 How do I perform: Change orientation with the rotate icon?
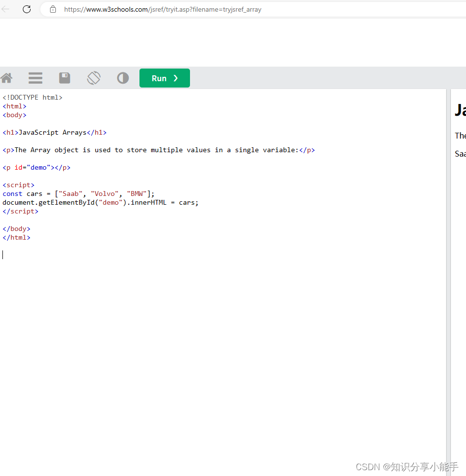click(94, 78)
